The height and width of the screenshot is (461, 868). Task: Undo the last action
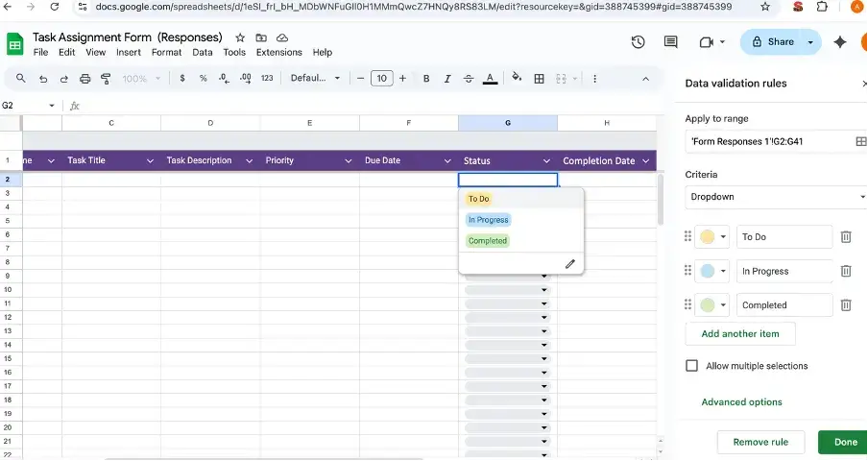pyautogui.click(x=43, y=79)
